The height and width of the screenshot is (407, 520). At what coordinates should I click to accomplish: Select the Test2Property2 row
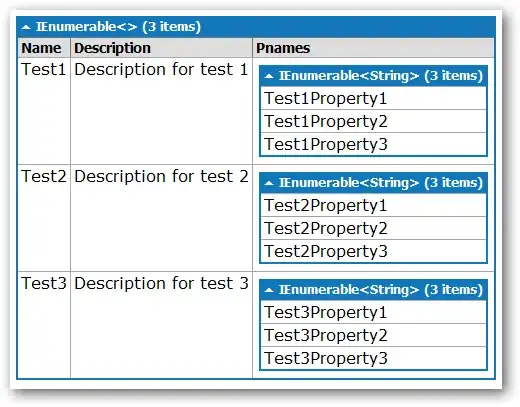click(x=373, y=228)
